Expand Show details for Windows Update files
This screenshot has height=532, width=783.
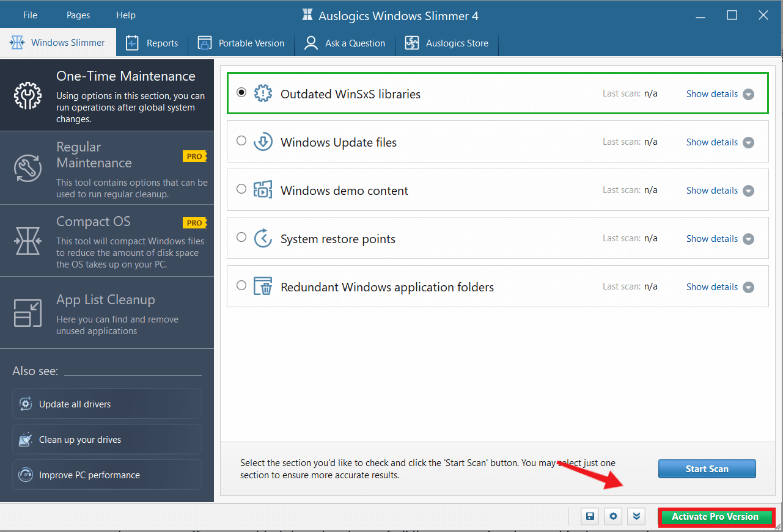(x=719, y=142)
